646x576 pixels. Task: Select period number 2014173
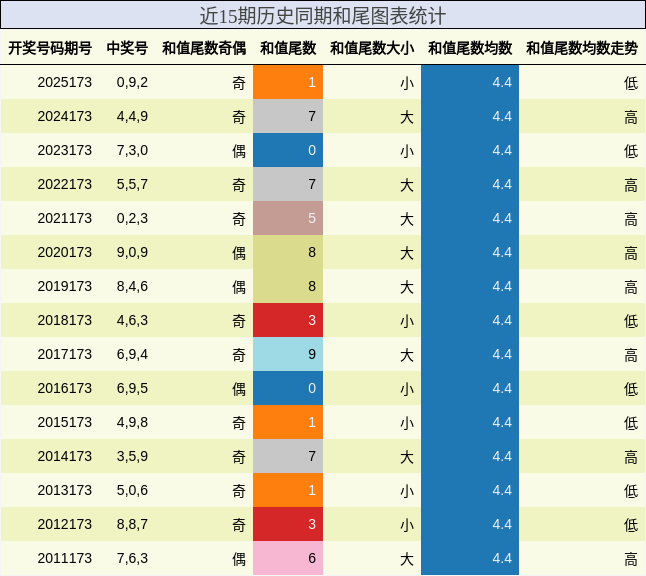click(x=65, y=456)
